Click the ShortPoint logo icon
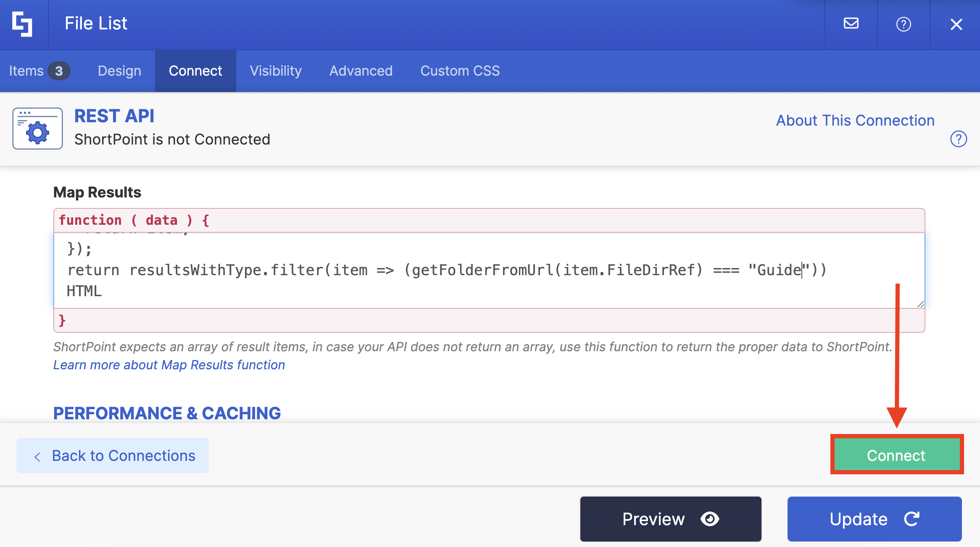Viewport: 980px width, 547px height. (x=22, y=24)
